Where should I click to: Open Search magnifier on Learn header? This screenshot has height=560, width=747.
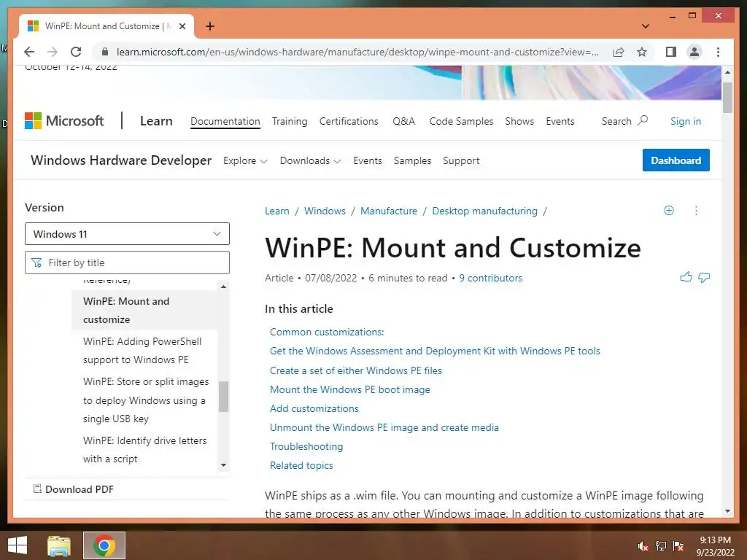643,120
